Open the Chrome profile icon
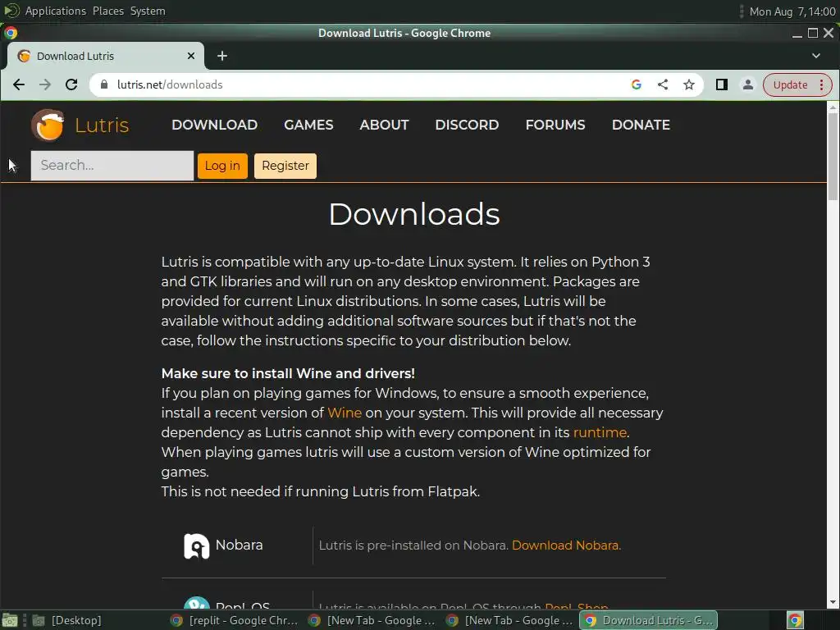 point(748,84)
